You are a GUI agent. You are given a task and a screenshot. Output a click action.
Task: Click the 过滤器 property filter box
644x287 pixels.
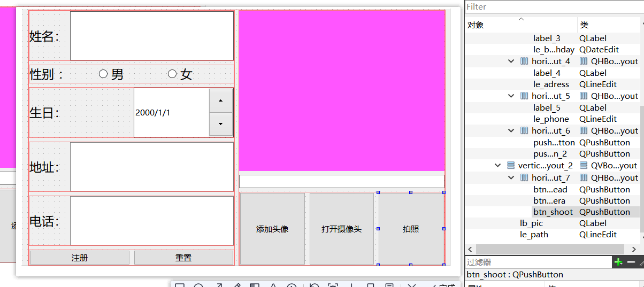pos(538,262)
